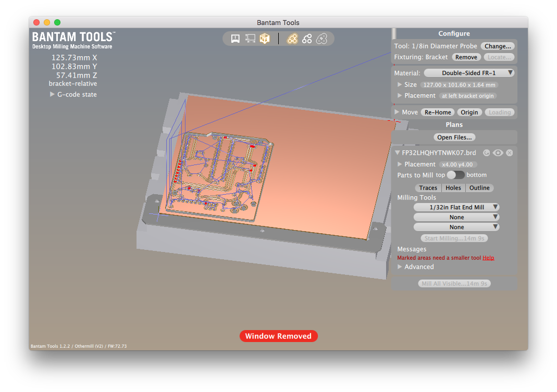Open the 1/32in Flat End Mill dropdown
This screenshot has height=392, width=557.
click(x=456, y=207)
